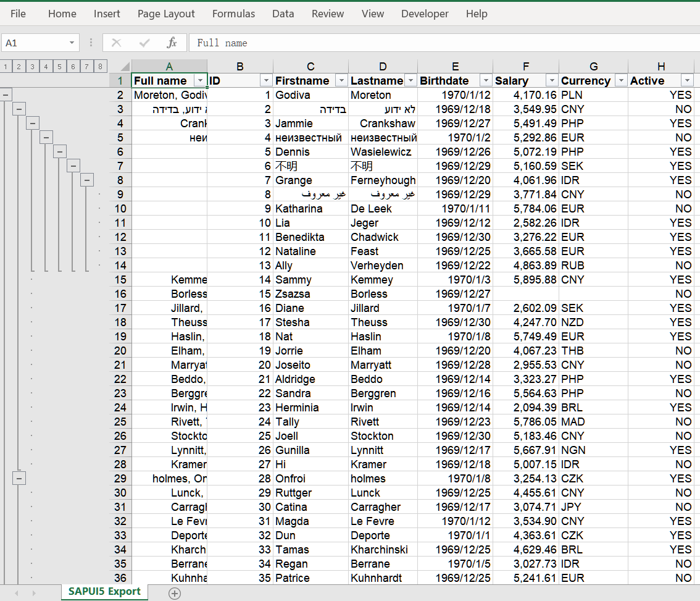Image resolution: width=700 pixels, height=601 pixels.
Task: Open the Birthdate filter dropdown
Action: [x=485, y=80]
